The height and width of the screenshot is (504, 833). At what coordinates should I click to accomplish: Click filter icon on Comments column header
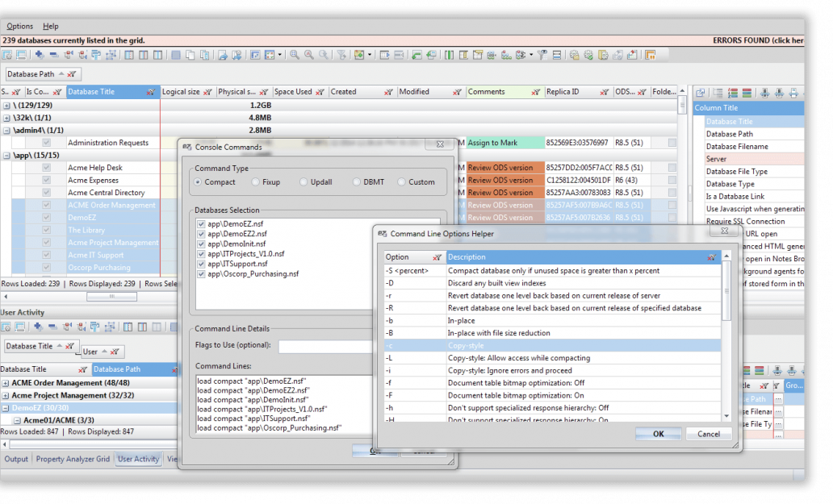coord(535,92)
